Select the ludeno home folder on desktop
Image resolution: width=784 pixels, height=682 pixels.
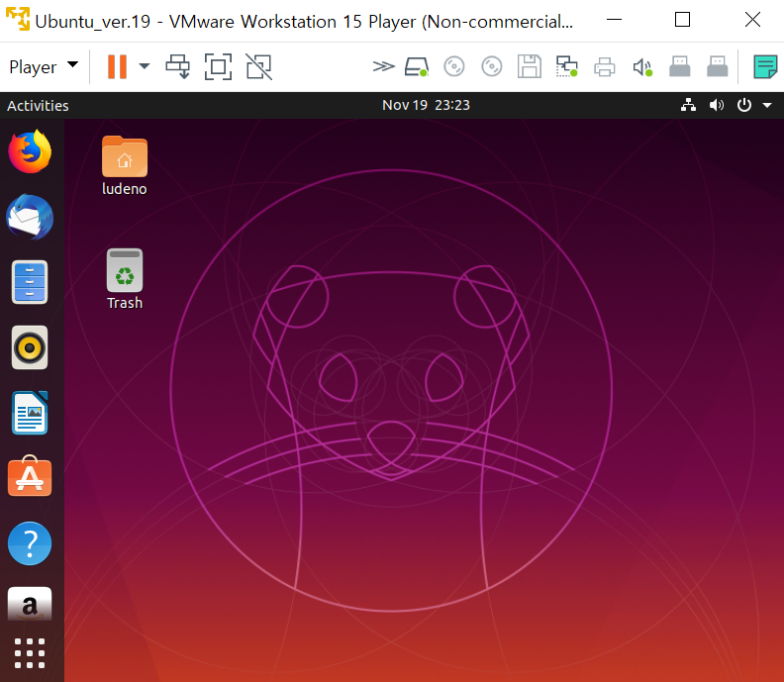(125, 166)
